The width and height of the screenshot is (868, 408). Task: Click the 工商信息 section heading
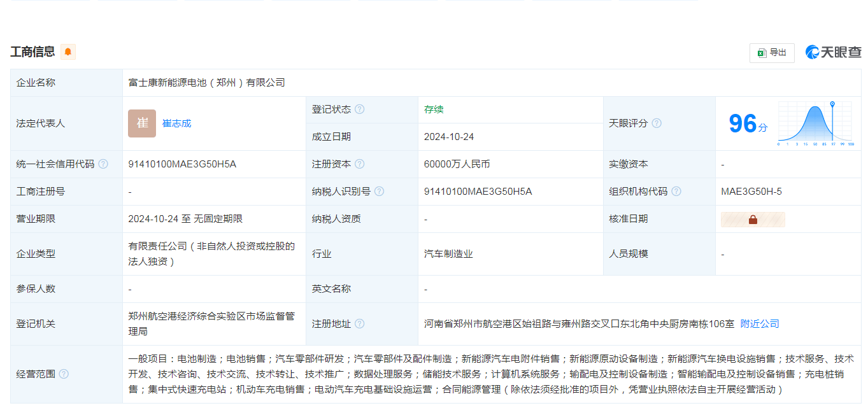point(32,52)
